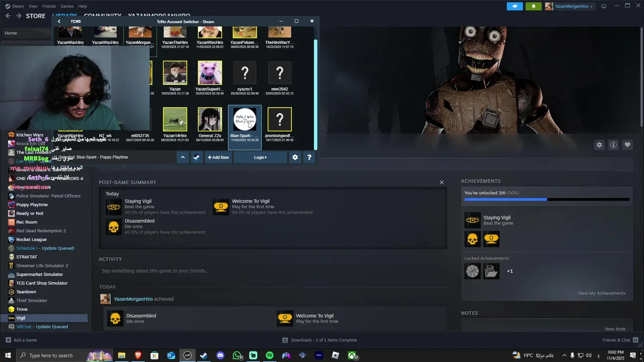Screen dimensions: 644x362
Task: Click the activity comment input field
Action: 272,271
